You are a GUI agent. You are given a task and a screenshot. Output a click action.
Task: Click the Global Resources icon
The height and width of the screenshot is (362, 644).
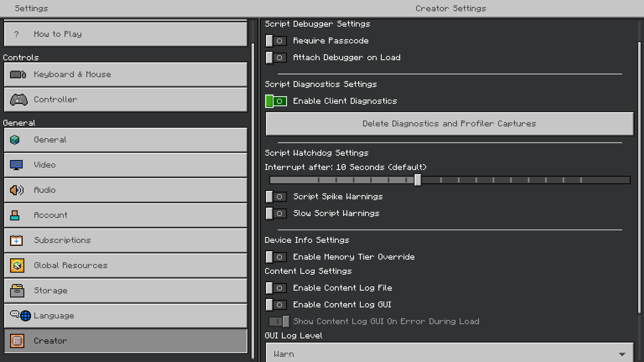coord(17,265)
